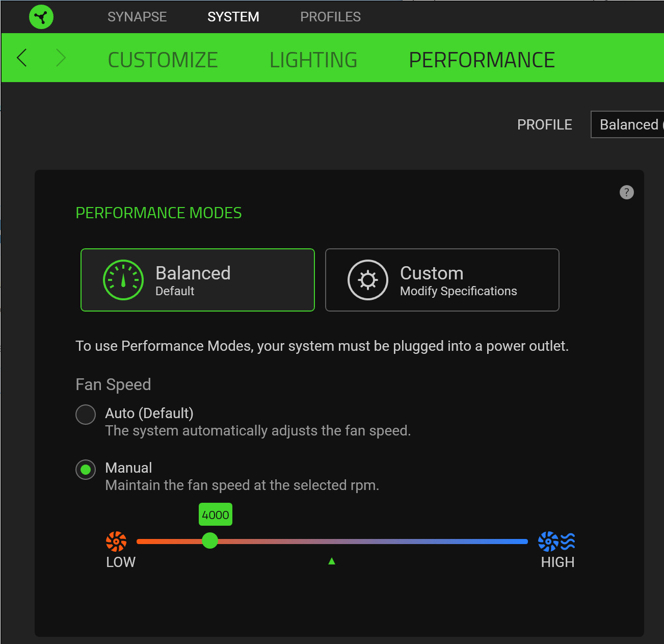Click the HIGH label under slider

coord(557,562)
